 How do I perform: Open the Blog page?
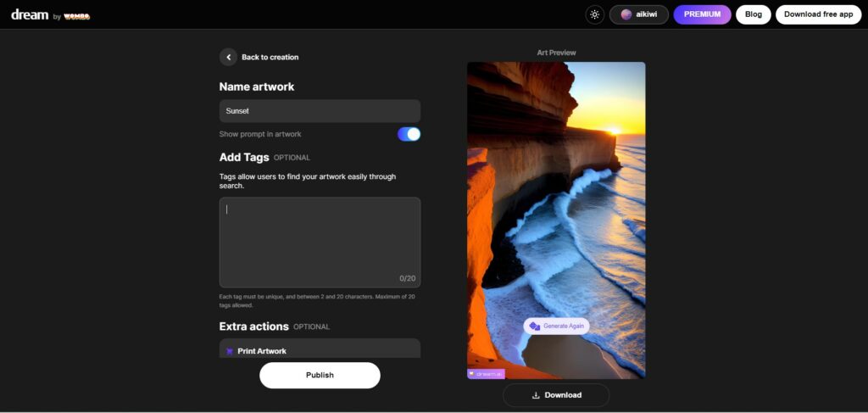(753, 14)
